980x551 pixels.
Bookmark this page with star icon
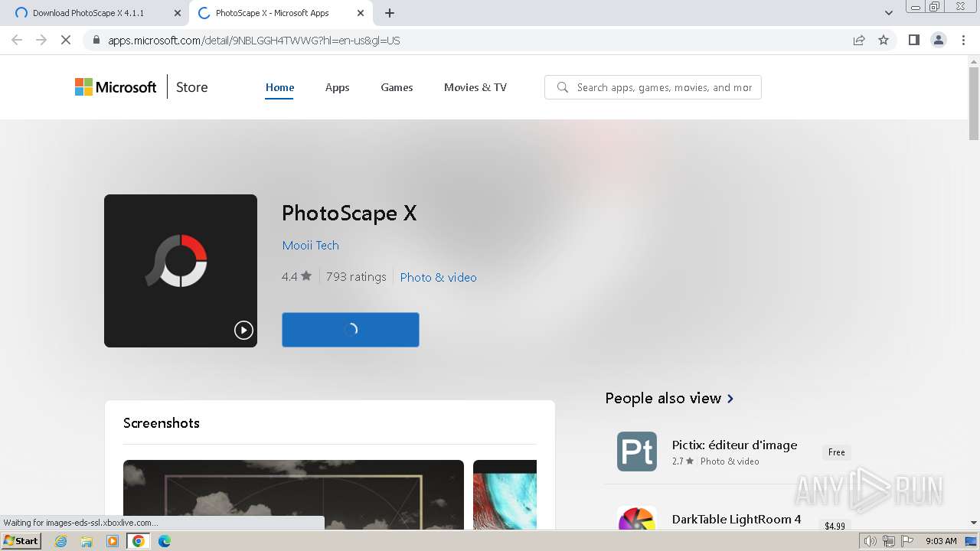(x=884, y=41)
